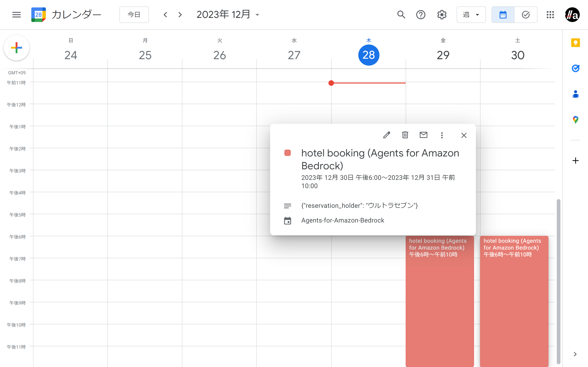
Task: Toggle the main hamburger menu
Action: click(x=17, y=15)
